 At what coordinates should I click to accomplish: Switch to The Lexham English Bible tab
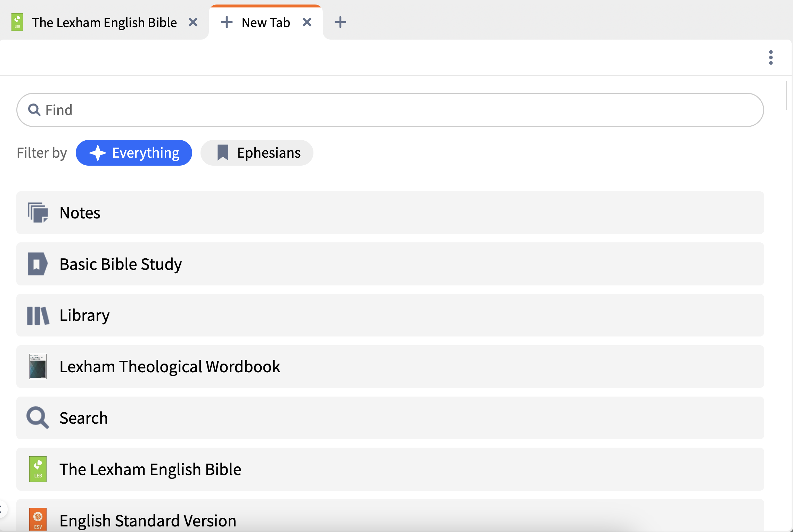click(x=104, y=23)
